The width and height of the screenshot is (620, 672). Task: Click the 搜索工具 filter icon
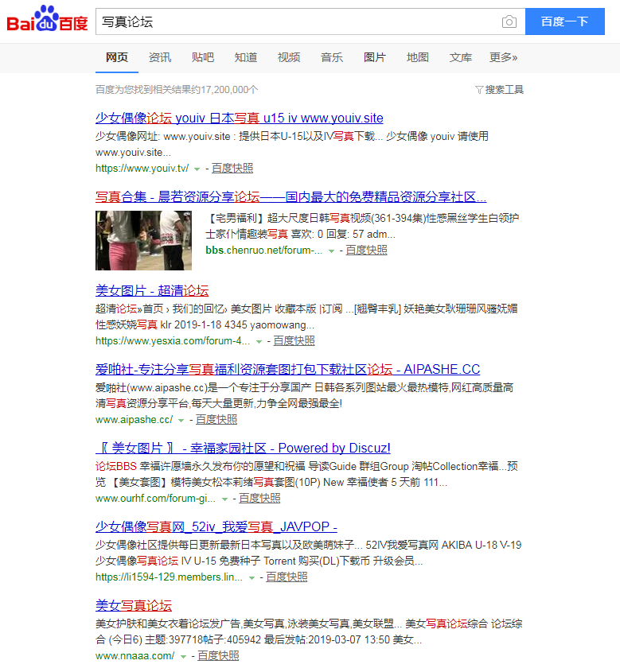(x=479, y=90)
